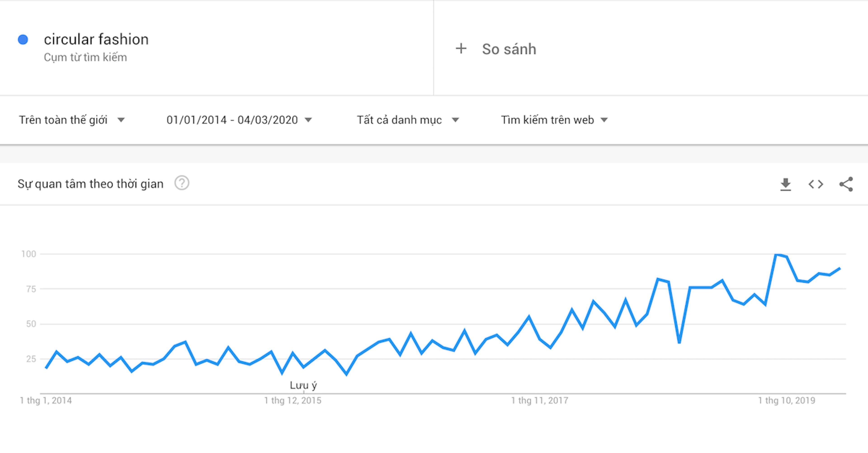This screenshot has width=868, height=453.
Task: Click the plus icon next to So sánh
Action: click(x=461, y=49)
